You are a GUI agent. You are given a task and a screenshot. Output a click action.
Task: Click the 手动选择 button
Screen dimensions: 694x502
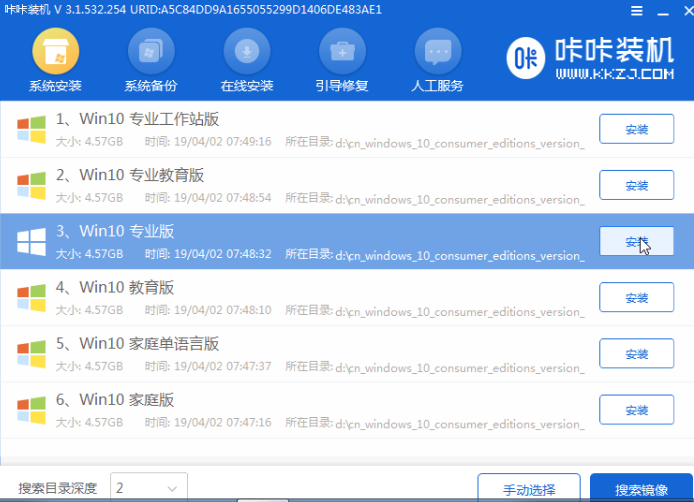pyautogui.click(x=528, y=489)
